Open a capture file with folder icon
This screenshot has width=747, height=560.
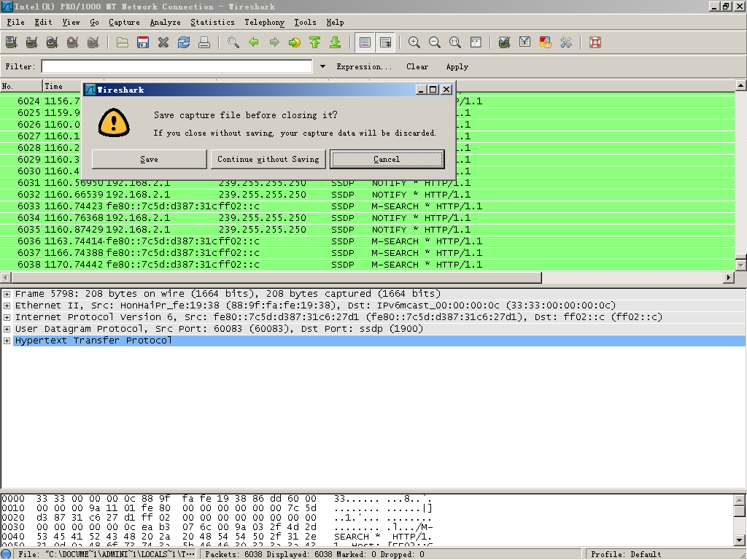pyautogui.click(x=123, y=42)
